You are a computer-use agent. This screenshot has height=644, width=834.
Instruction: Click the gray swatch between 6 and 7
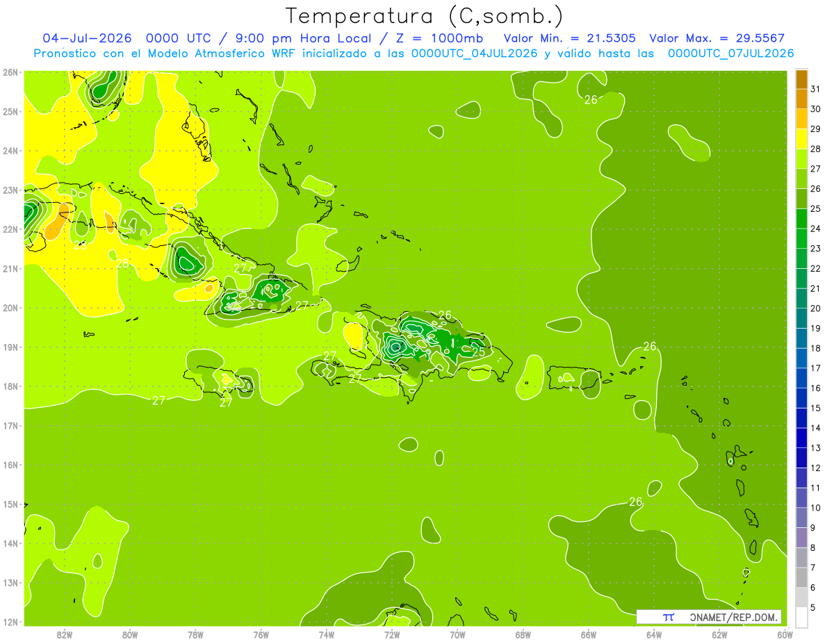point(801,577)
